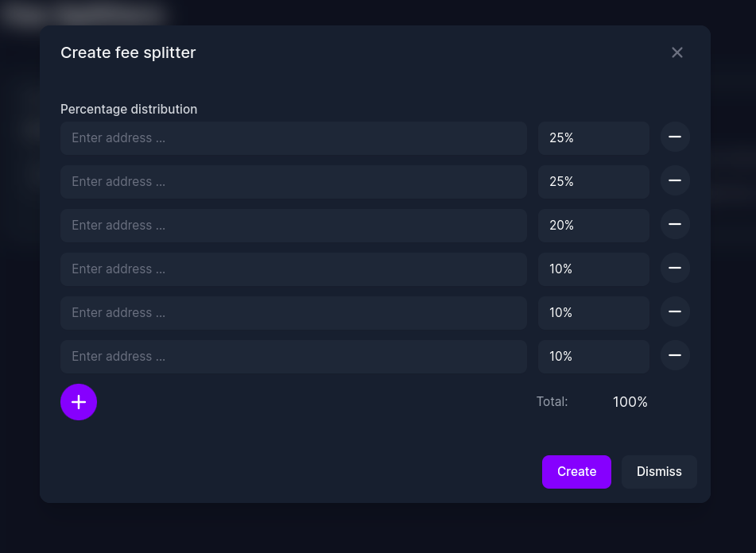The height and width of the screenshot is (553, 756).
Task: Click minus icon beside 20% row
Action: [675, 225]
